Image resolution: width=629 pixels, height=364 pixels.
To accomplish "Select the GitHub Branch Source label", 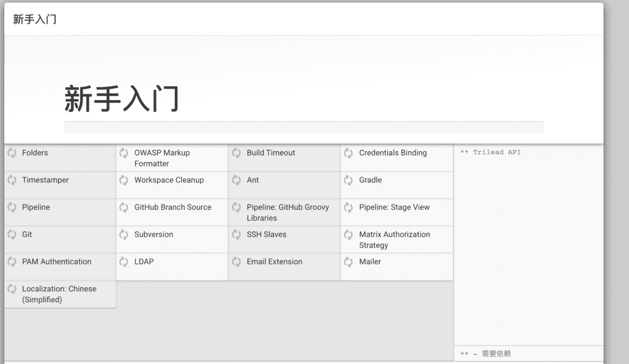I will click(x=173, y=207).
